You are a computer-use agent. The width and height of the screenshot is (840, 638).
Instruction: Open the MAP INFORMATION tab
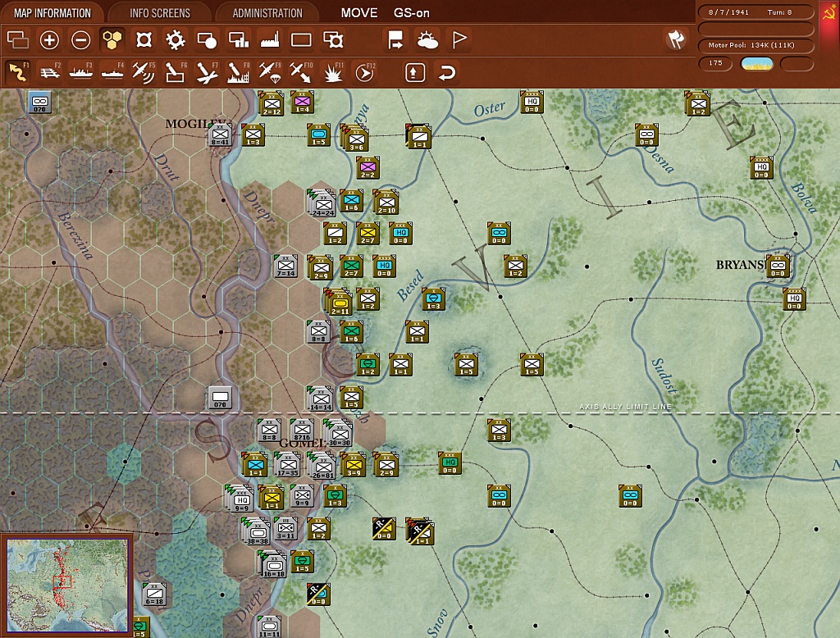pos(52,13)
